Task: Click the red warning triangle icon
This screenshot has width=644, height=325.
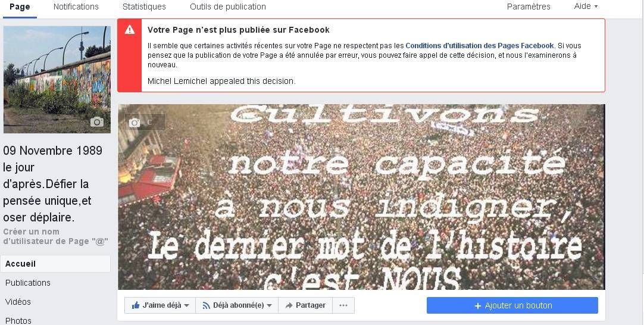Action: coord(130,30)
